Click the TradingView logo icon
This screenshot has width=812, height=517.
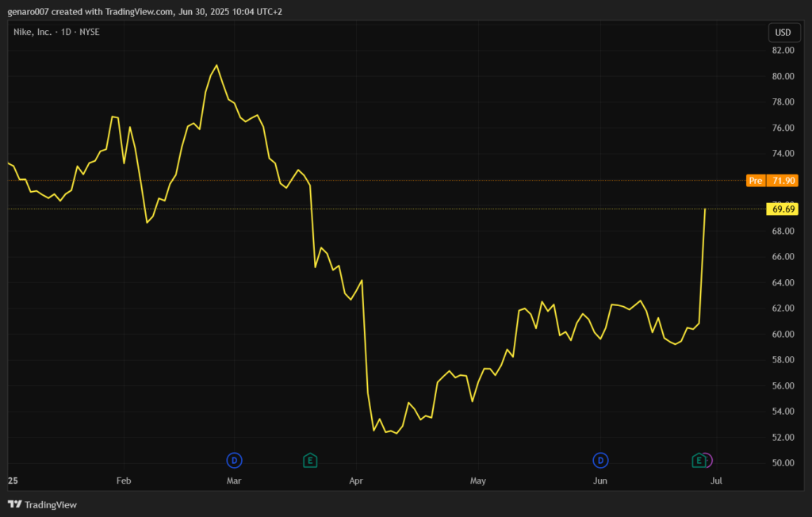point(14,504)
